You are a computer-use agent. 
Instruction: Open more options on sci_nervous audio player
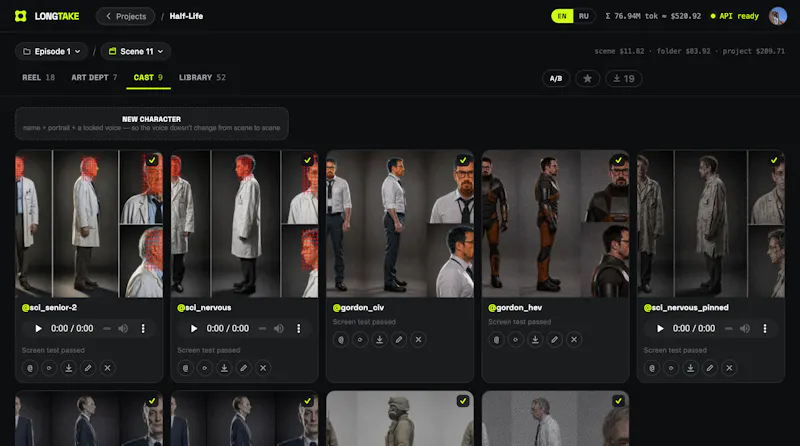[298, 329]
